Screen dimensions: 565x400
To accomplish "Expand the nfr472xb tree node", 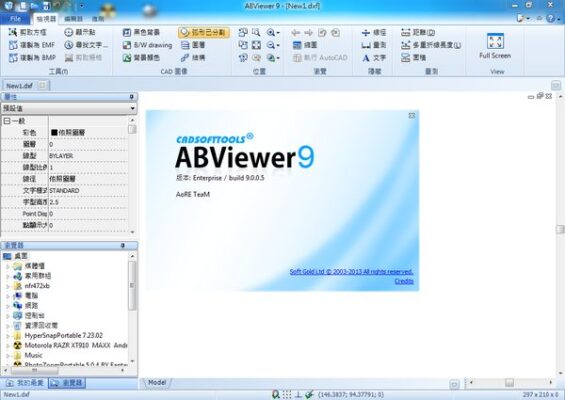I will (8, 286).
